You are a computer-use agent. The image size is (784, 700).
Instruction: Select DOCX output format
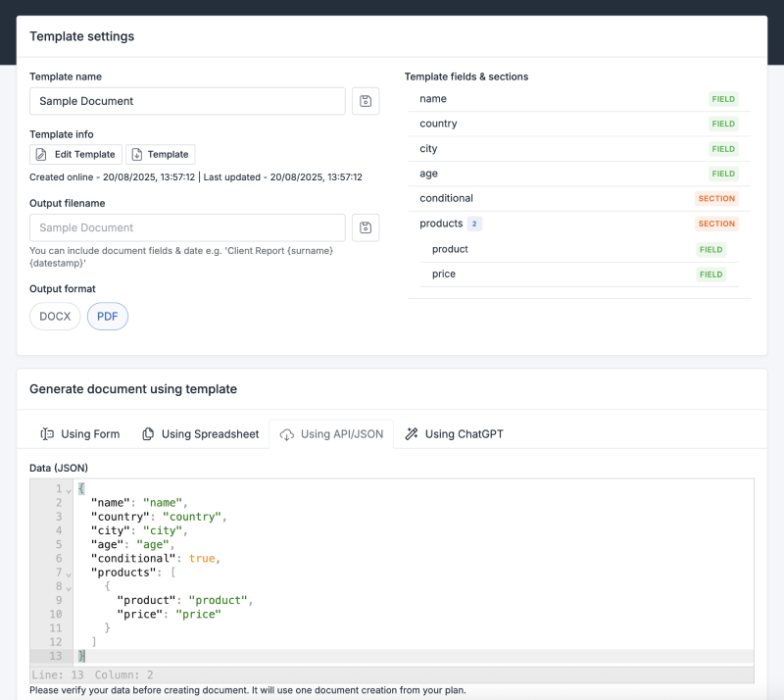pyautogui.click(x=55, y=317)
